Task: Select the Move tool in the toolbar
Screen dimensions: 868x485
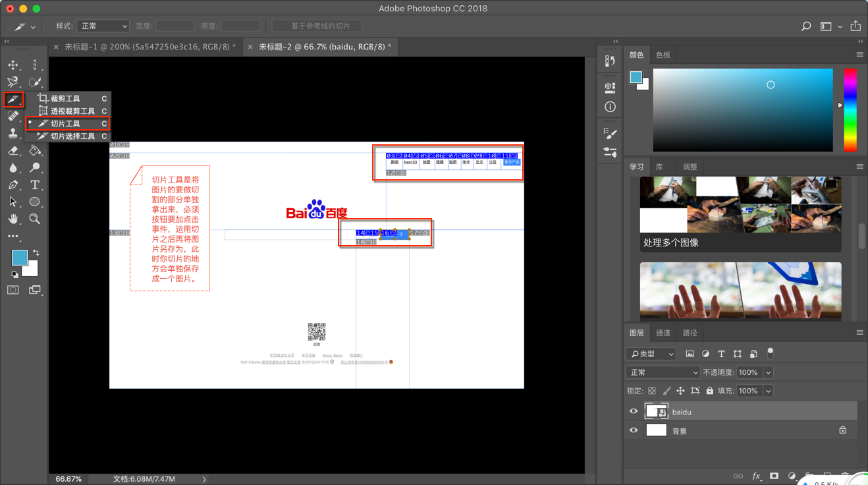Action: pyautogui.click(x=13, y=65)
